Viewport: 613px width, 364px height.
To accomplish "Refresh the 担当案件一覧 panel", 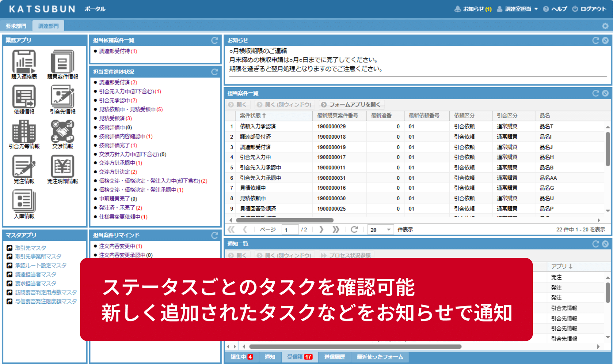I will 596,93.
